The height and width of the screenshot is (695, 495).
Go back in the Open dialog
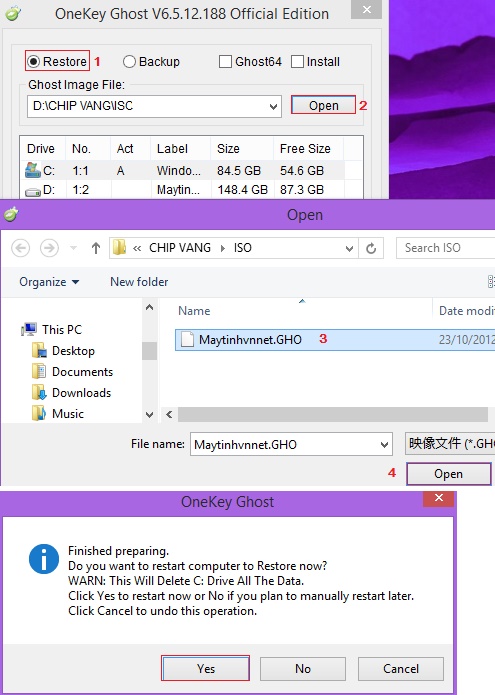pos(21,248)
